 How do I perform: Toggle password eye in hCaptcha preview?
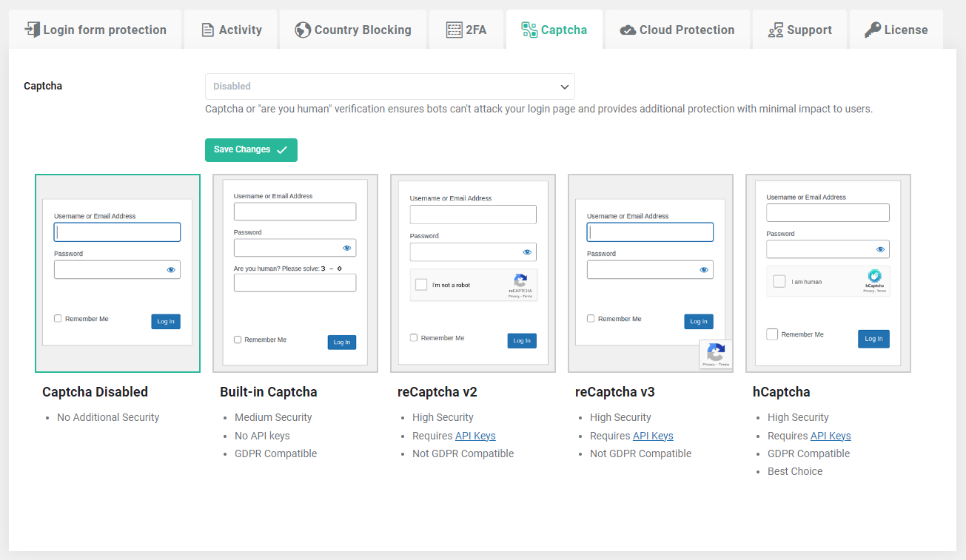tap(880, 249)
